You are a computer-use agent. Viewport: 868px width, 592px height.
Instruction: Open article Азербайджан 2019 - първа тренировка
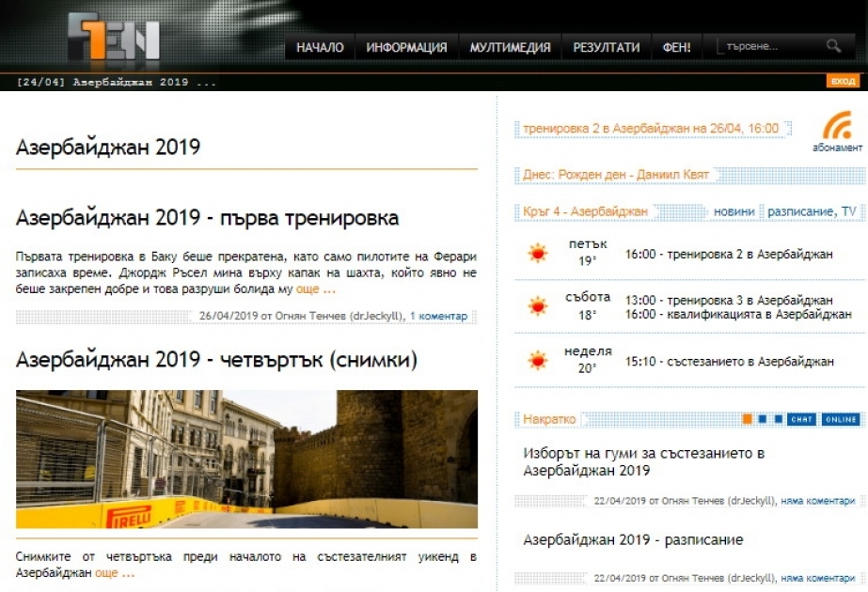point(207,218)
